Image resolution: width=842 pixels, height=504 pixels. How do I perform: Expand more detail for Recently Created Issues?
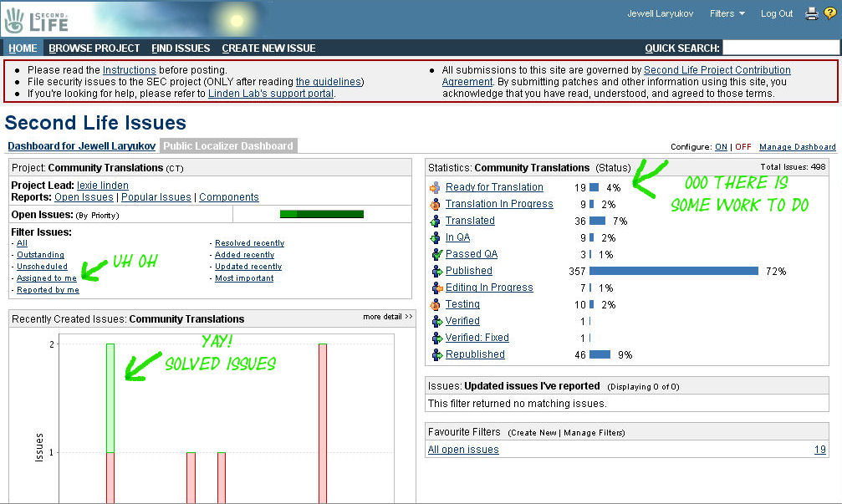click(388, 317)
